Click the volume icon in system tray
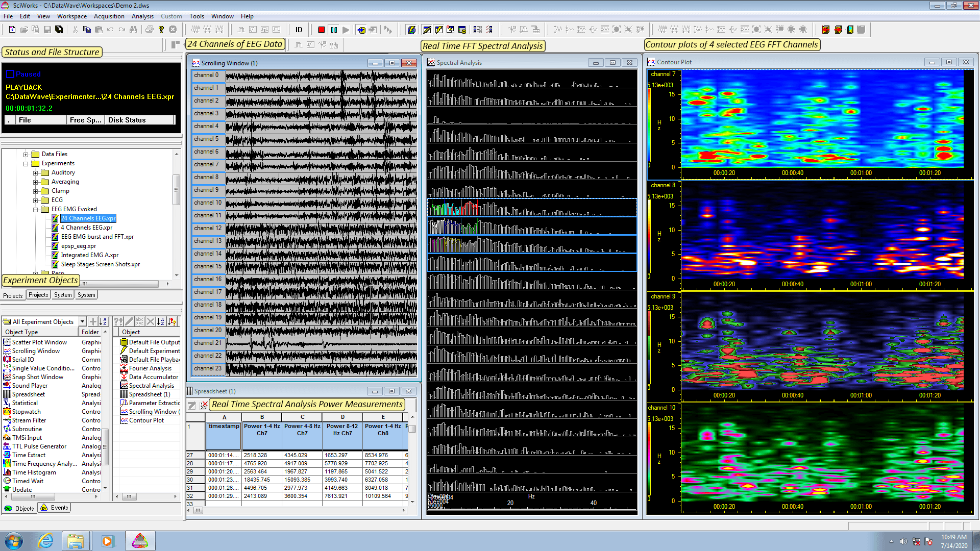The width and height of the screenshot is (980, 551). (903, 541)
